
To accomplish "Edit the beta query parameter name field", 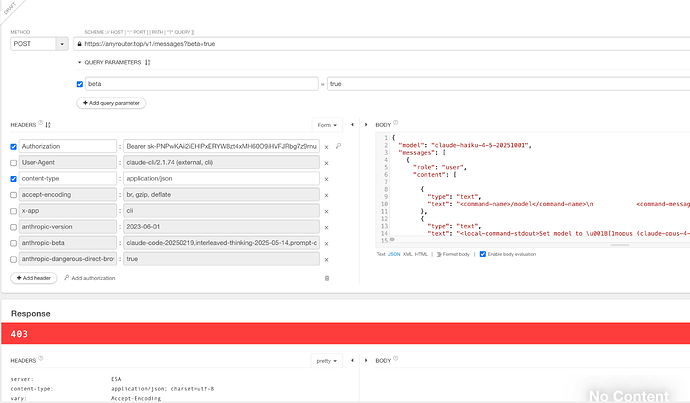I will point(202,84).
